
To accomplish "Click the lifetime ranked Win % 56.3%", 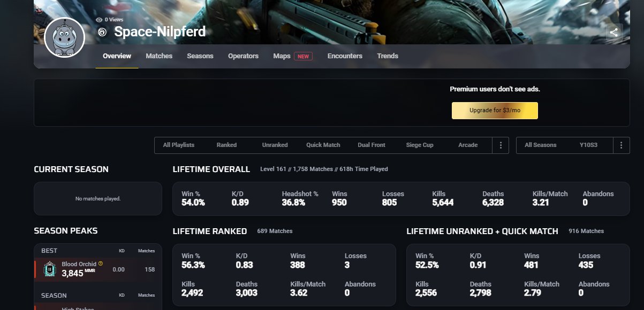I will click(x=193, y=265).
